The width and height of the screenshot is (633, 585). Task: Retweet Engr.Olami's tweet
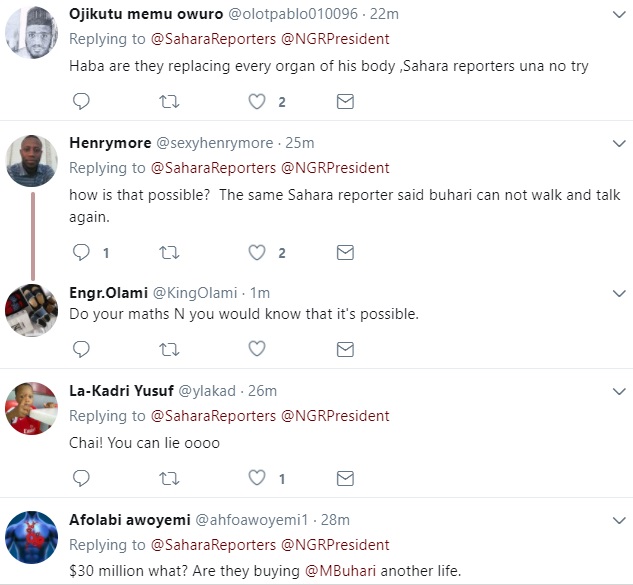tap(169, 350)
